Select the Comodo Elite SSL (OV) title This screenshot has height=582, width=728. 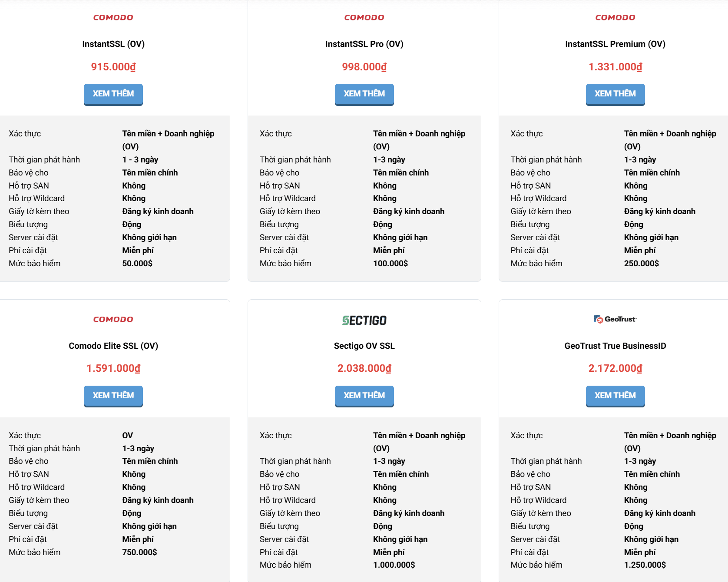pyautogui.click(x=113, y=346)
